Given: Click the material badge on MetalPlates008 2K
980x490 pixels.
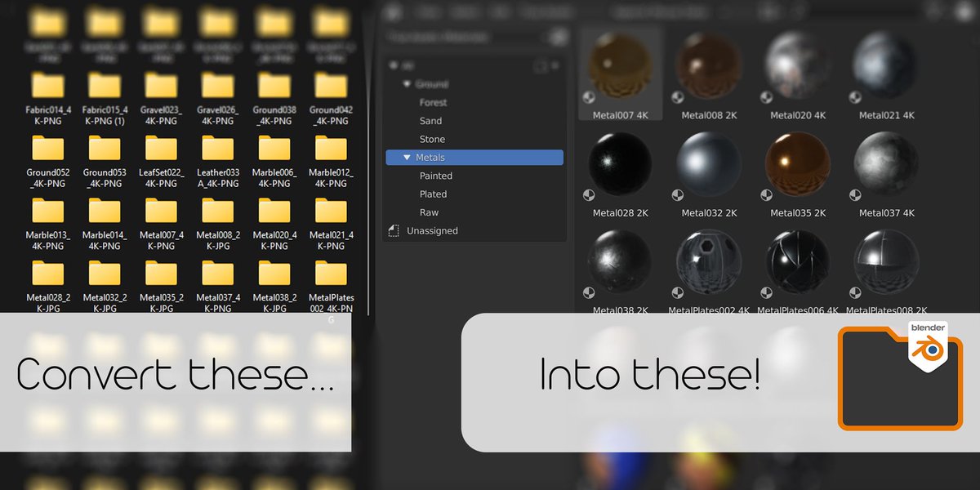Looking at the screenshot, I should [853, 292].
